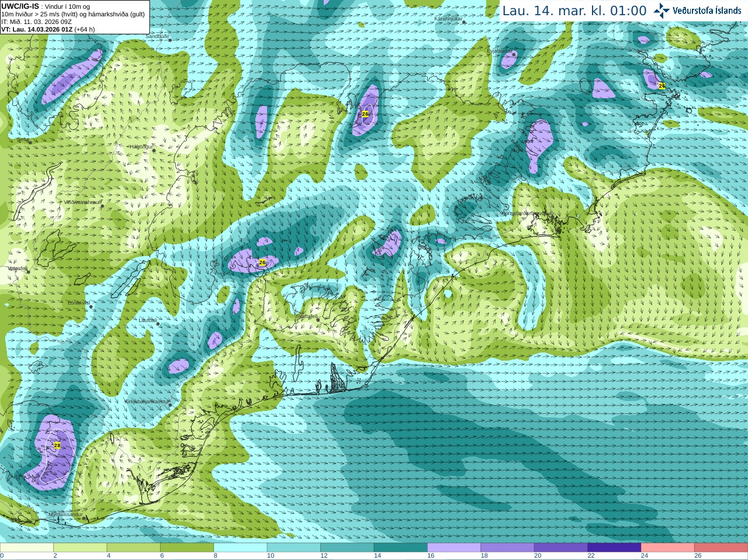
Task: Click the 22–24 m/s dark indigo legend swatch
Action: 615,548
